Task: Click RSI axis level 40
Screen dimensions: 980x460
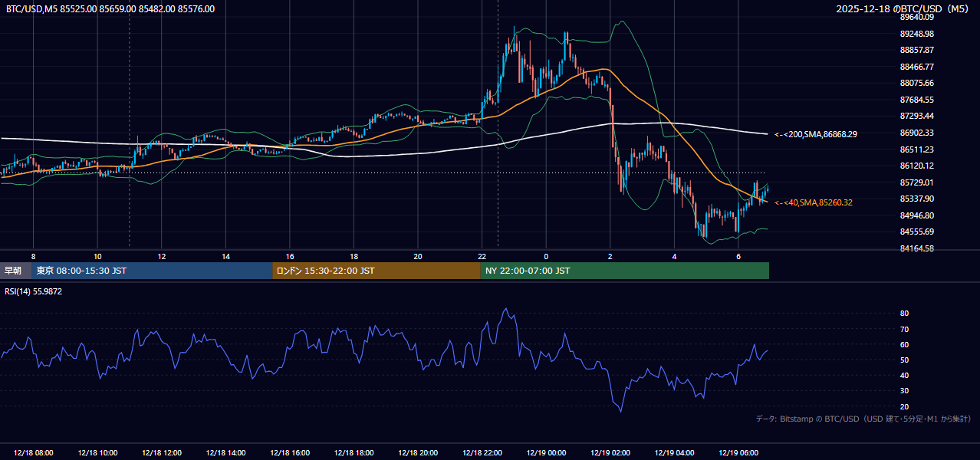Action: [x=904, y=375]
